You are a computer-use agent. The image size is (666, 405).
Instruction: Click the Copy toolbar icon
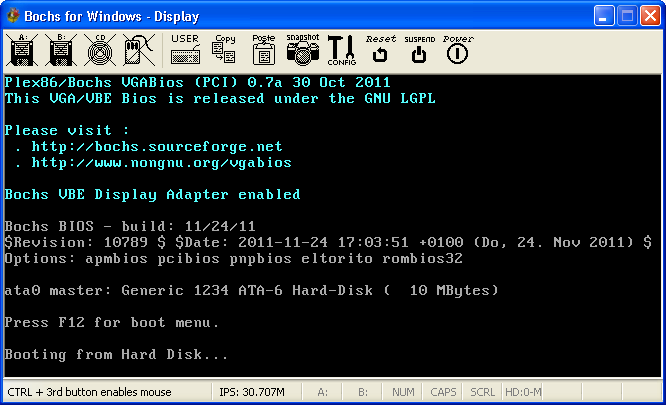pos(224,50)
